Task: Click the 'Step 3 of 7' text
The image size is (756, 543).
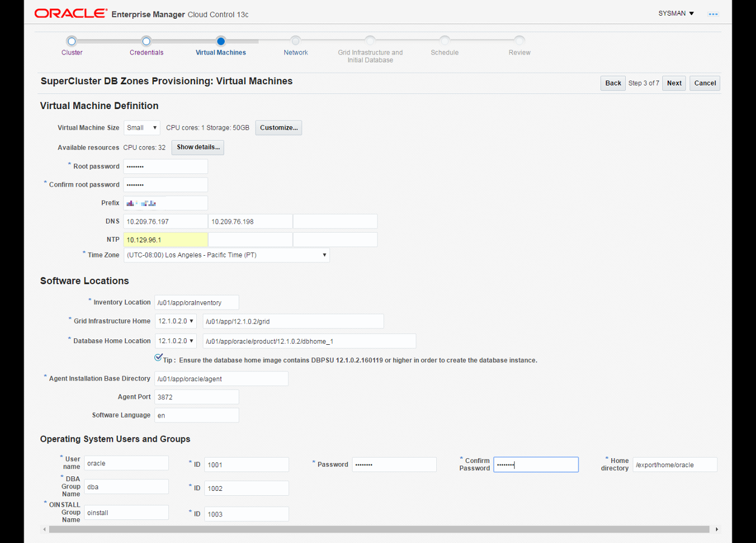Action: tap(643, 83)
